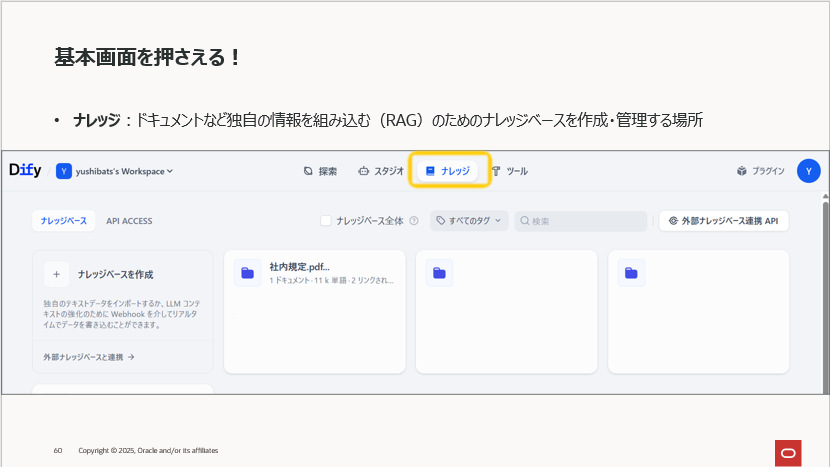Click the 1 ドキュメント・11 k 単語 details text
Screen dimensions: 830x467
coord(331,281)
